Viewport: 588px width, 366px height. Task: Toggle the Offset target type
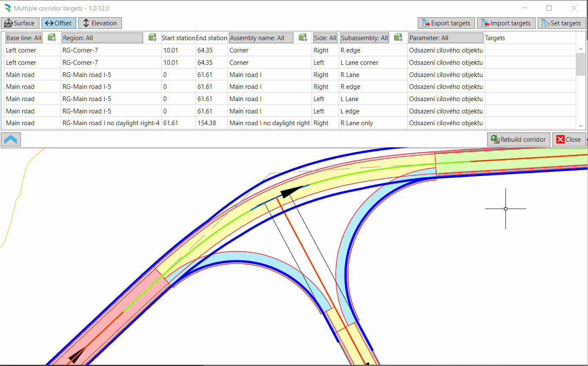point(59,23)
